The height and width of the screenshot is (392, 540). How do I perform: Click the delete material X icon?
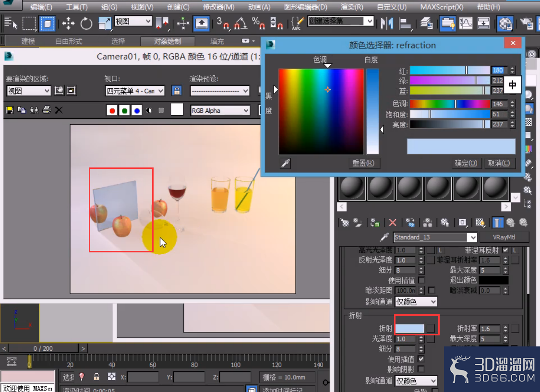coord(393,223)
